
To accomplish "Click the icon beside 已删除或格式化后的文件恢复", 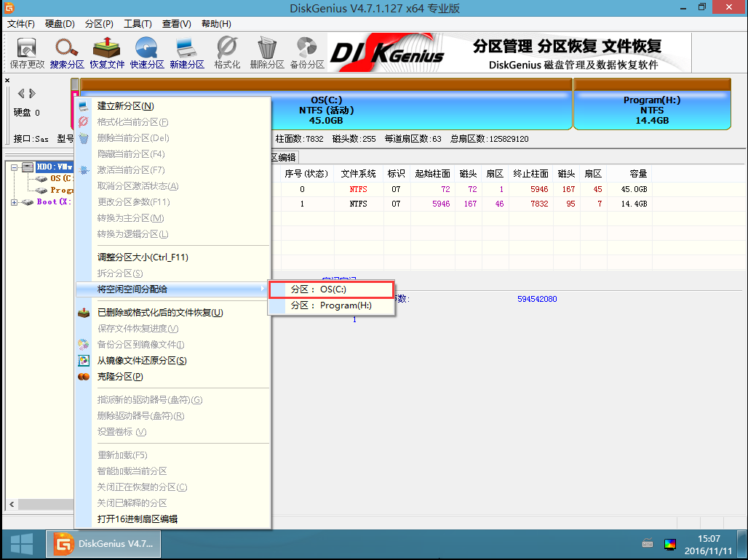I will click(x=84, y=313).
